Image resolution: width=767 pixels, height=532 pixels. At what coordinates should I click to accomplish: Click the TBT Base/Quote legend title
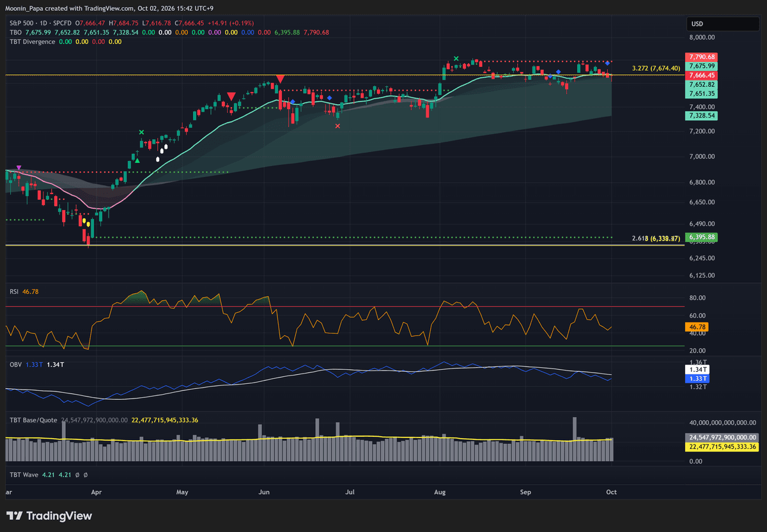click(x=34, y=420)
